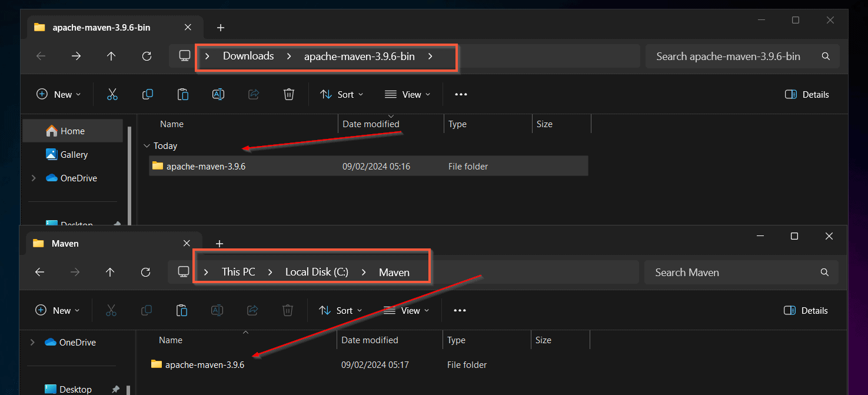Open the View dropdown in the Maven window
This screenshot has height=395, width=868.
coord(406,310)
